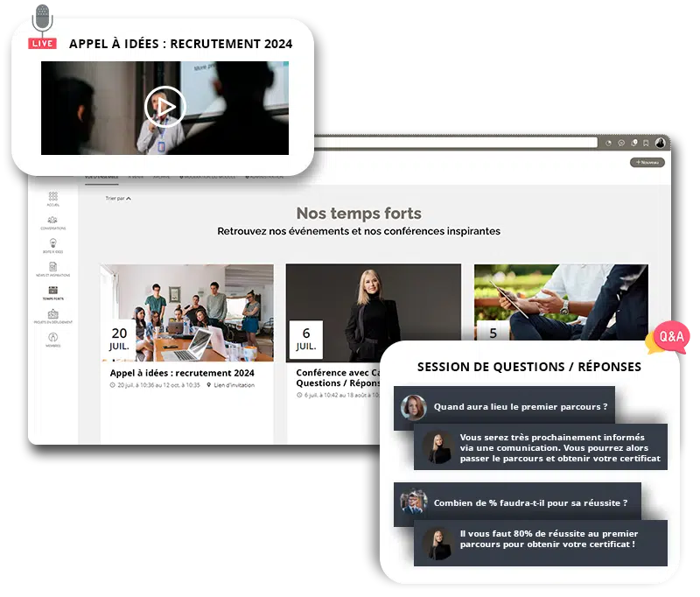Click the chat bubble icon in top bar
This screenshot has height=597, width=700.
coord(620,143)
